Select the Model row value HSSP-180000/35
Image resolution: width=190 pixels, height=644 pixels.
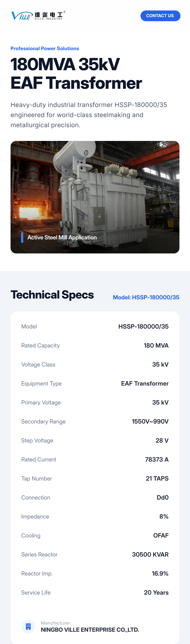[x=143, y=326]
